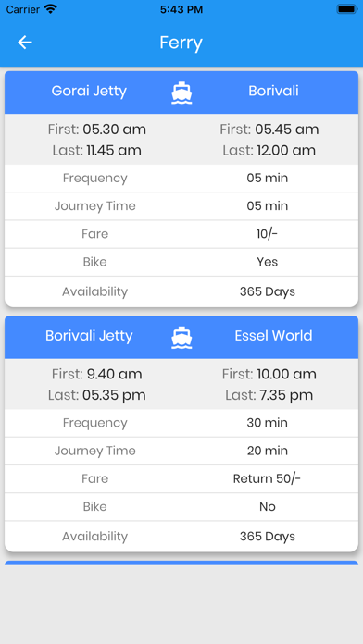The image size is (363, 644).
Task: Tap the Wi-Fi status icon
Action: (51, 9)
